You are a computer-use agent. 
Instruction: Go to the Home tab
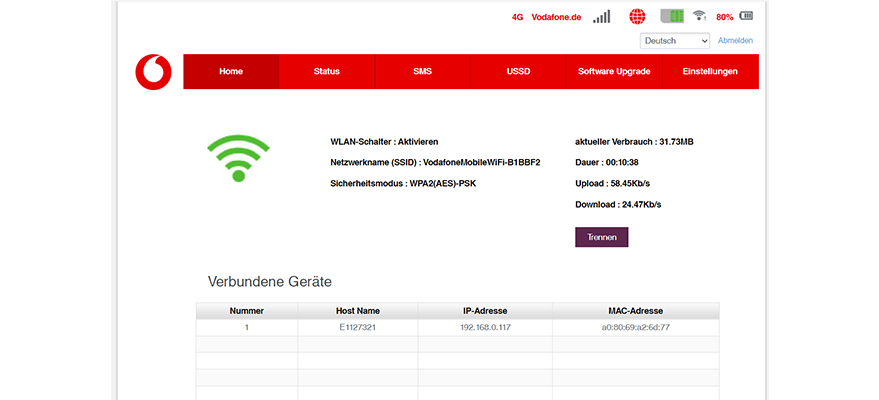tap(231, 72)
